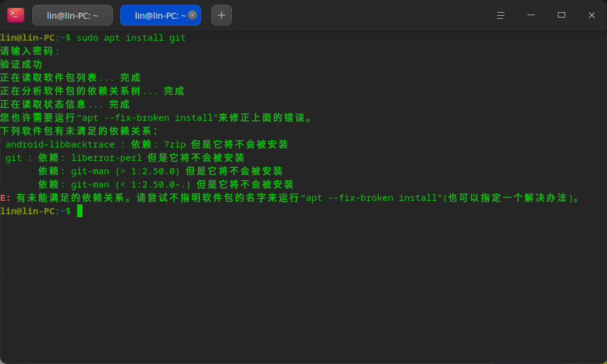Click the first 'lin@lin-PC:~$' prompt
607x364 pixels.
tap(36, 38)
